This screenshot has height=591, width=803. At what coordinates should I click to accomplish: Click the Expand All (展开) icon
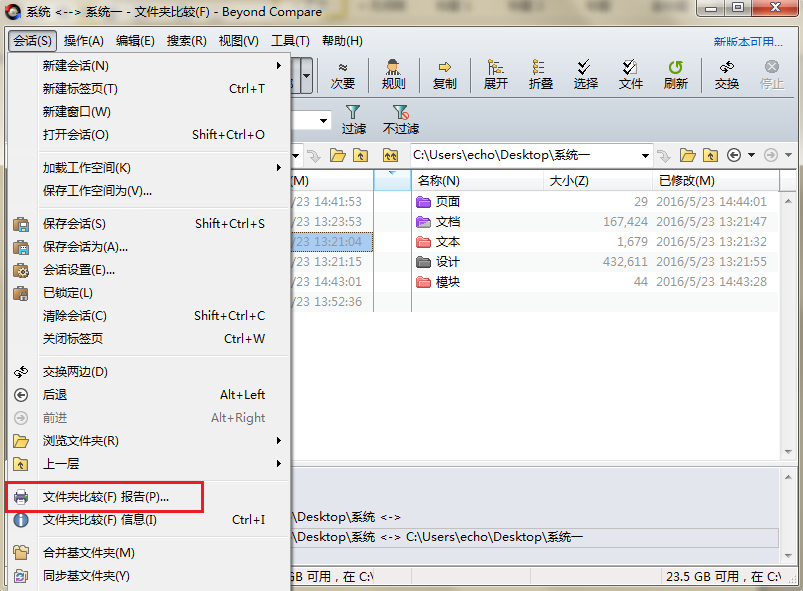495,75
